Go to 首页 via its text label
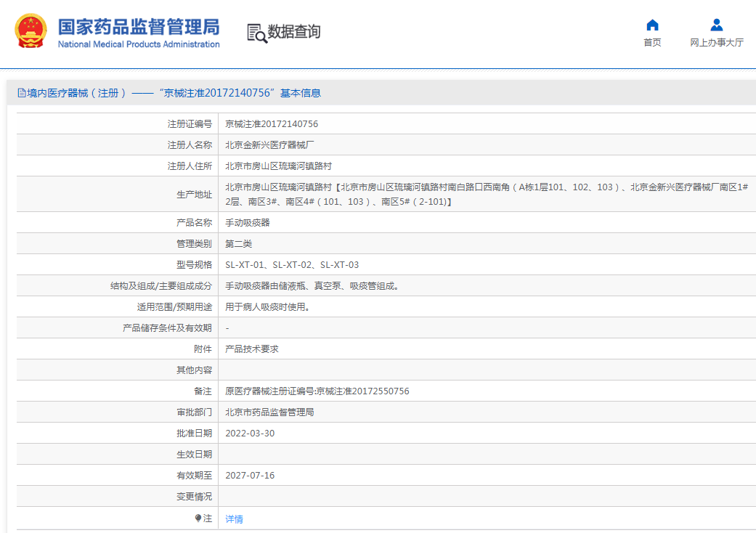 pos(652,43)
